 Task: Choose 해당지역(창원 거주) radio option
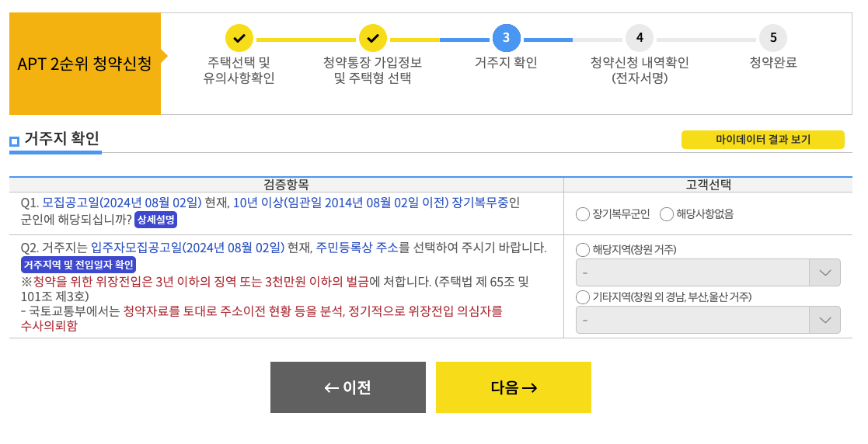click(x=582, y=250)
